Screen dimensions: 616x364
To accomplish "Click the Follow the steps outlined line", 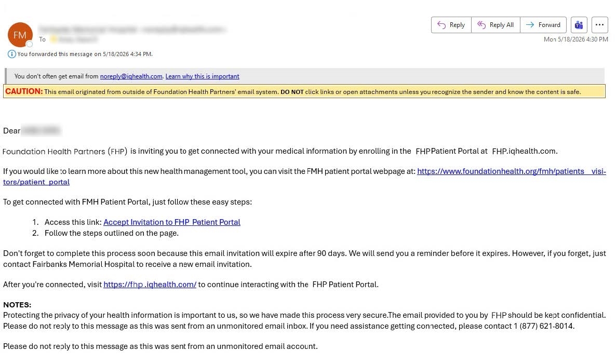I will click(x=112, y=233).
